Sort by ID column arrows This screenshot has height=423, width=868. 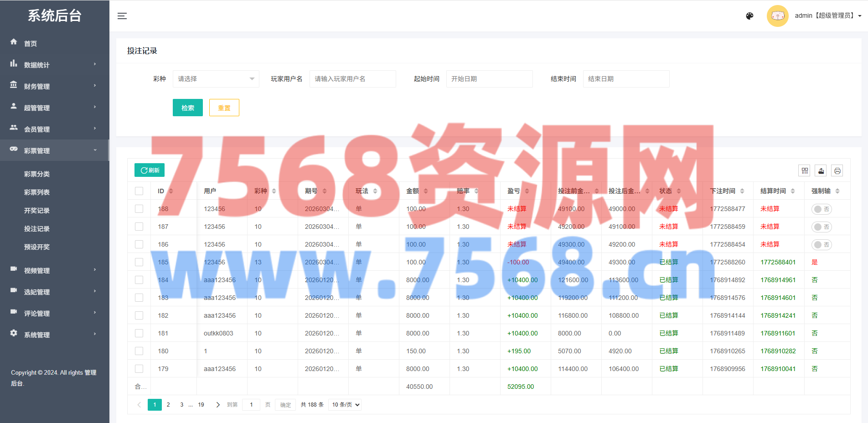[x=171, y=191]
